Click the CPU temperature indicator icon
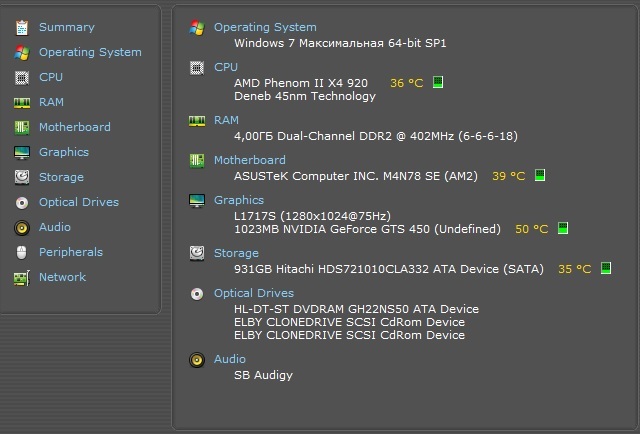This screenshot has width=640, height=434. [x=438, y=83]
